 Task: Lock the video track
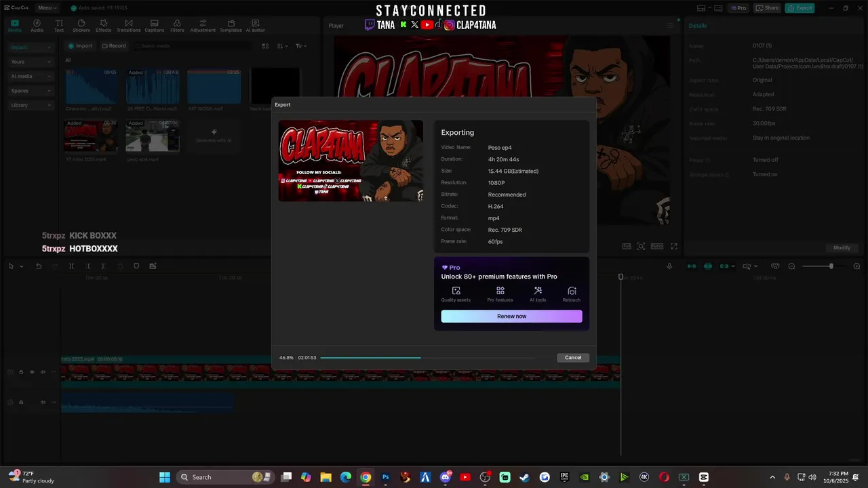(21, 372)
